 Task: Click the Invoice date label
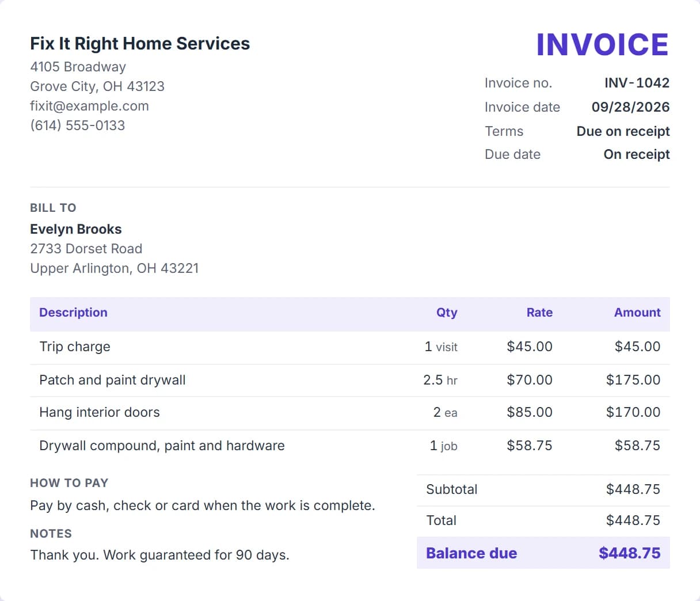[x=522, y=107]
